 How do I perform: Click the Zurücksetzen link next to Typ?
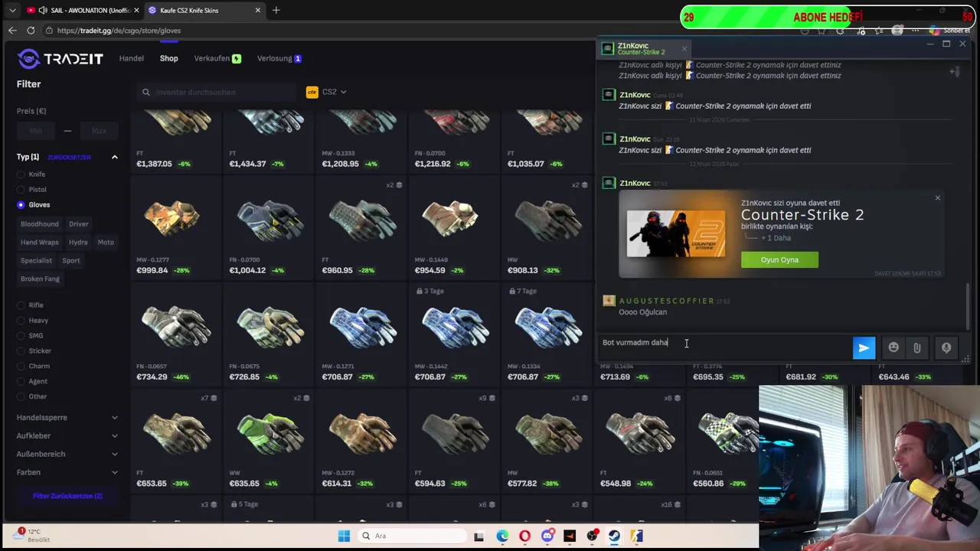(69, 158)
